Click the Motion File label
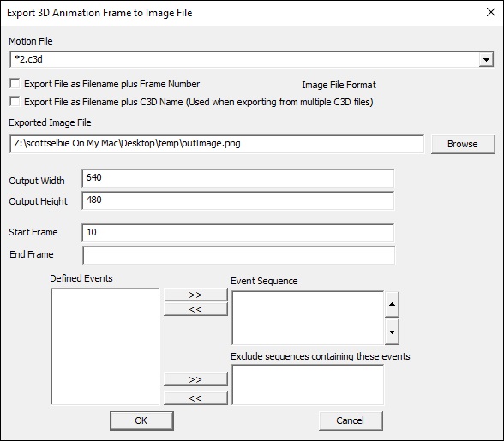Image resolution: width=504 pixels, height=441 pixels. click(31, 41)
